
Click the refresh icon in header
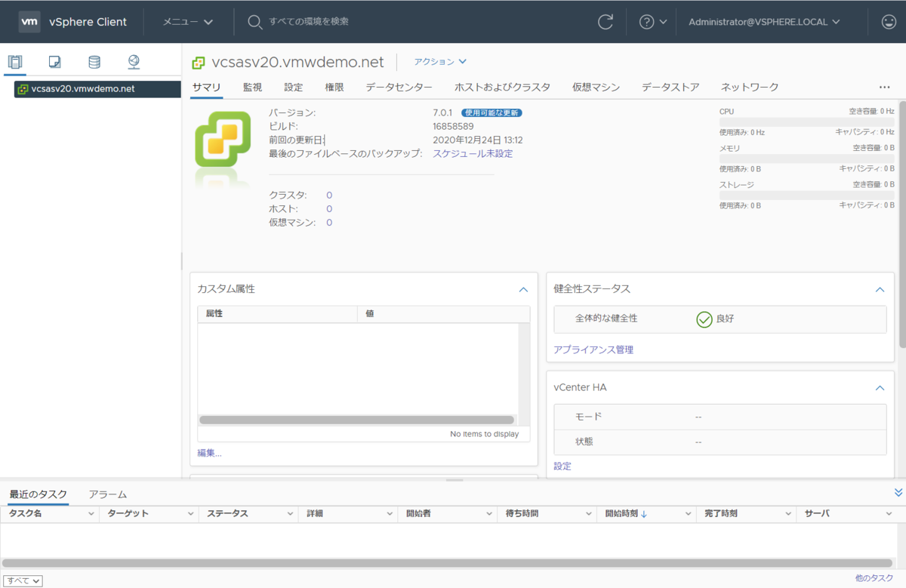pyautogui.click(x=606, y=22)
